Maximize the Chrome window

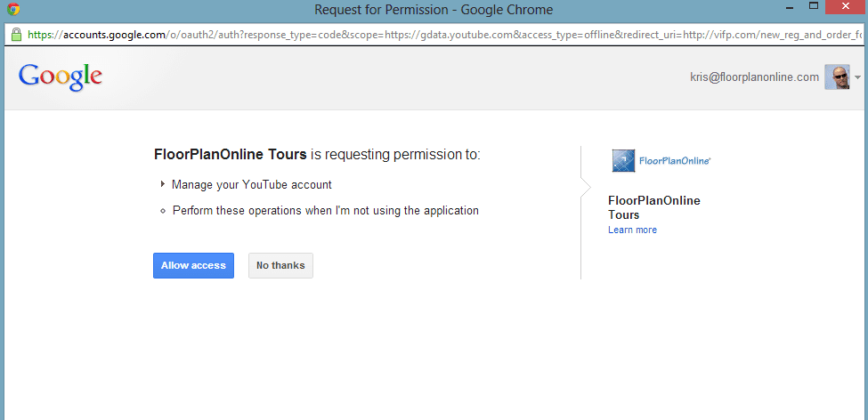click(x=814, y=5)
